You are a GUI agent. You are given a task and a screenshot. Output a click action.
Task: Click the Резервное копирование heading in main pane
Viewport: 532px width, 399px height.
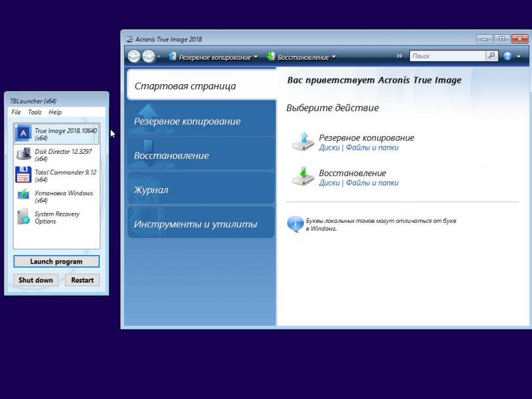(366, 137)
